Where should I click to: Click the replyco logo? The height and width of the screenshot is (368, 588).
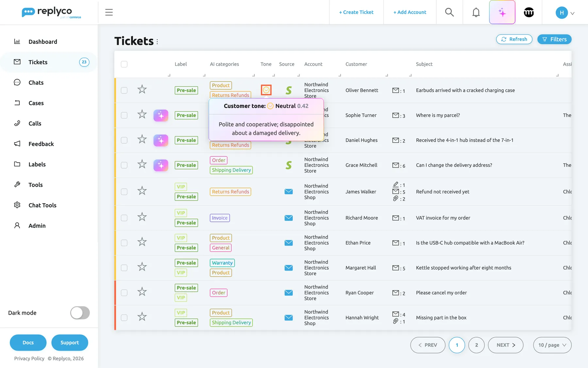[x=51, y=12]
